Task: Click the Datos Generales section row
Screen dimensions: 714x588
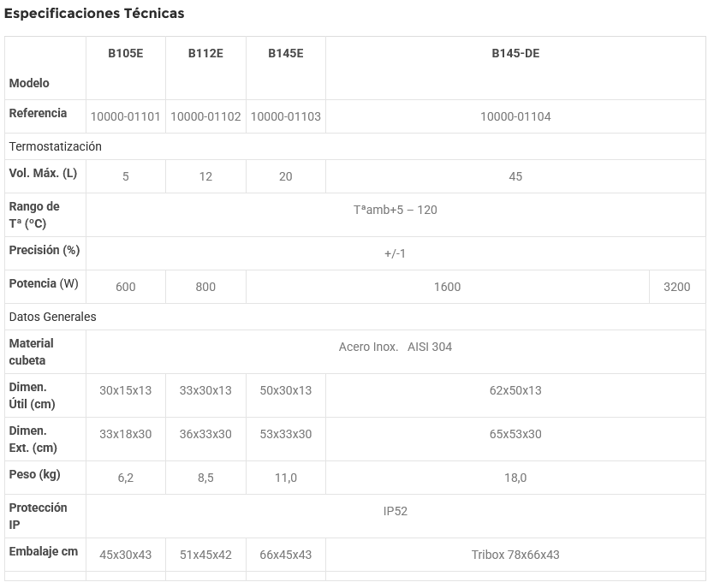Action: [53, 317]
